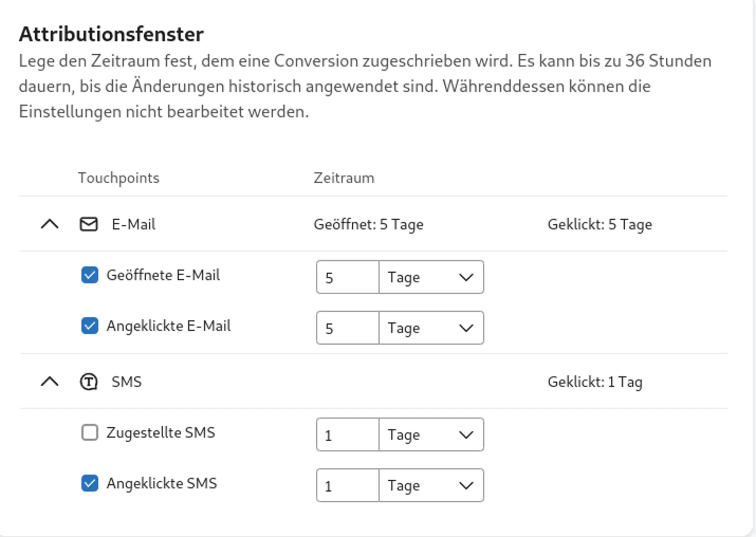756x537 pixels.
Task: Disable the Angeklickte SMS checkbox
Action: click(89, 483)
